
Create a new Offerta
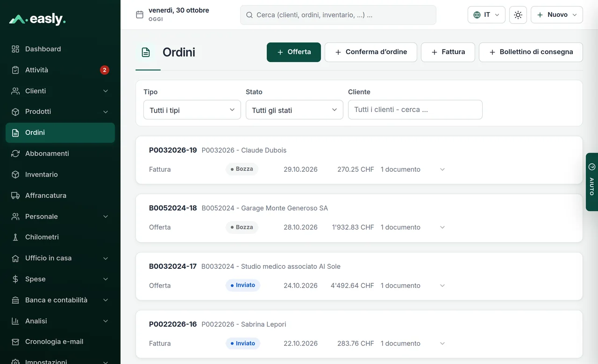(x=294, y=52)
